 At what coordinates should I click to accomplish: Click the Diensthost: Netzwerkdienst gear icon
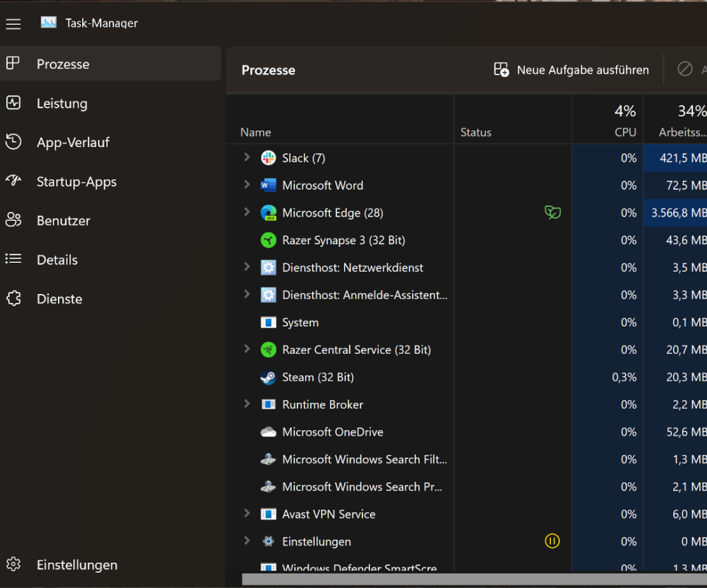(269, 268)
